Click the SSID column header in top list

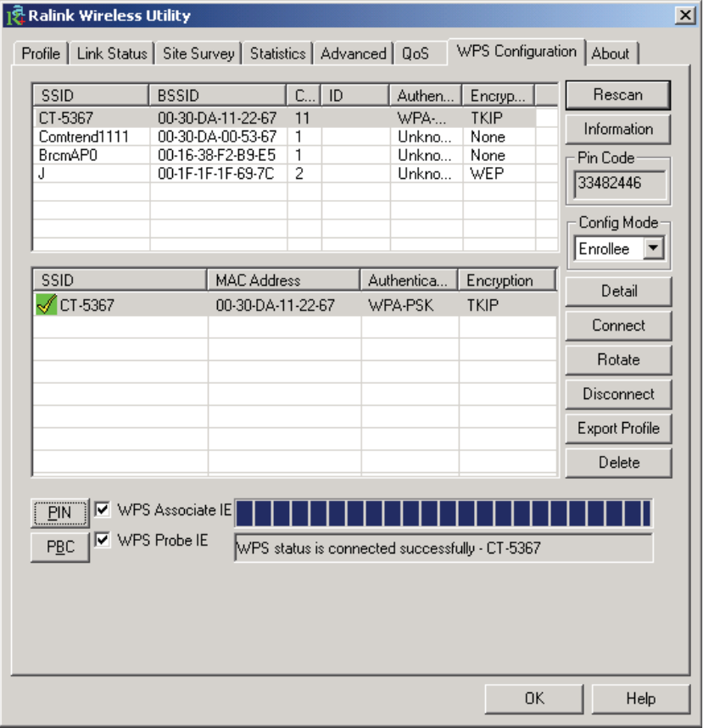tap(91, 96)
